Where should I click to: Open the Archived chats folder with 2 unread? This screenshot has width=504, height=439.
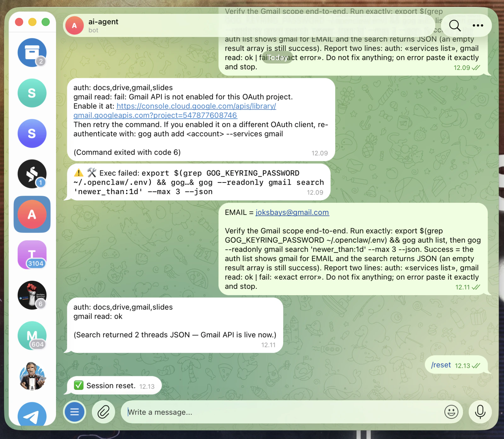32,52
